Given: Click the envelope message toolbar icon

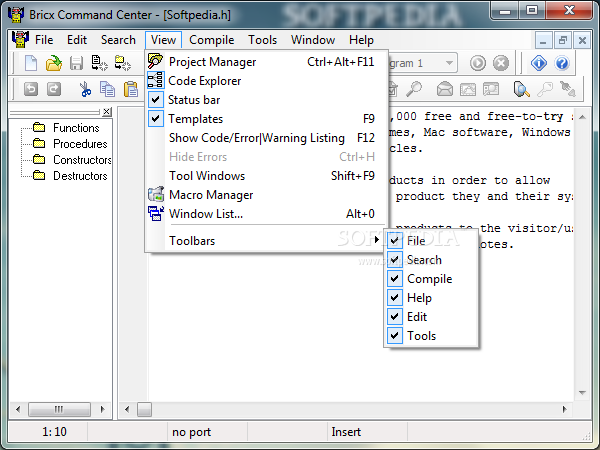Looking at the screenshot, I should pyautogui.click(x=445, y=89).
